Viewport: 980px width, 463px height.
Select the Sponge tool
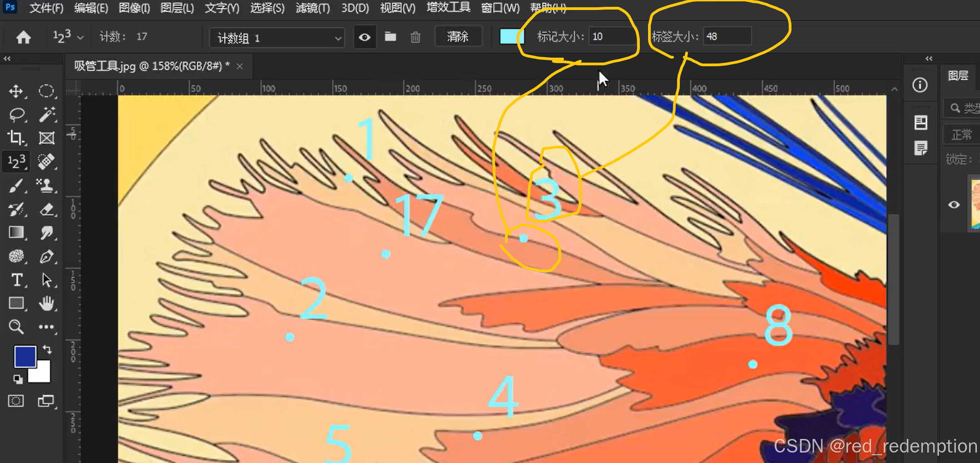tap(16, 256)
